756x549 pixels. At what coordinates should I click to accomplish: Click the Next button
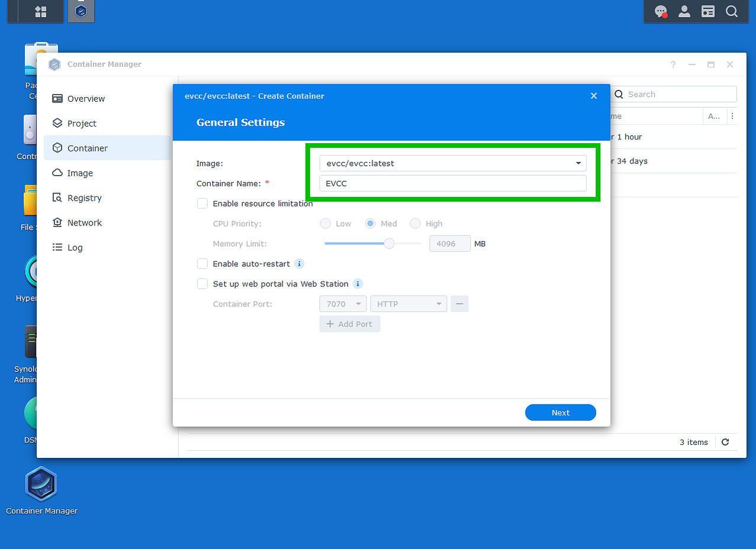561,413
